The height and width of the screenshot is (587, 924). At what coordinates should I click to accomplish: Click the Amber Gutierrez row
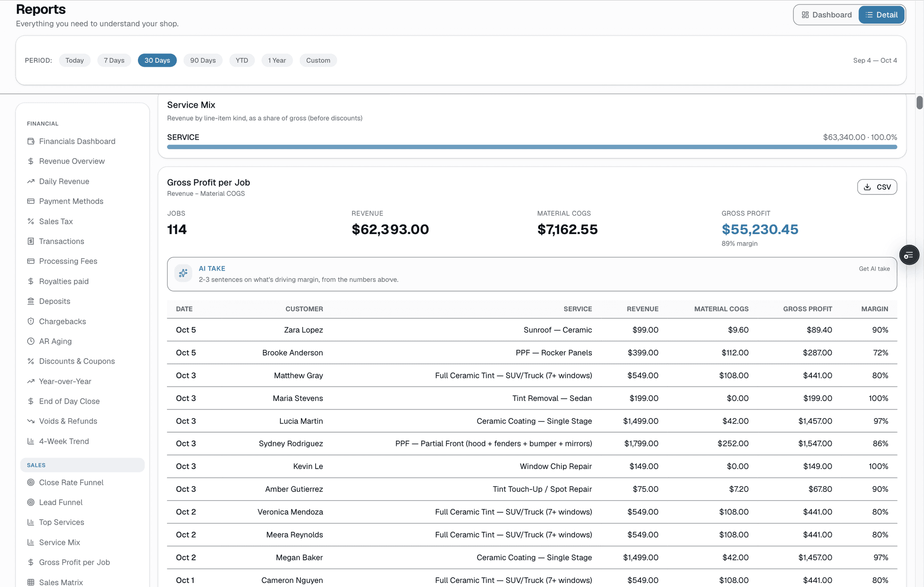pyautogui.click(x=532, y=489)
